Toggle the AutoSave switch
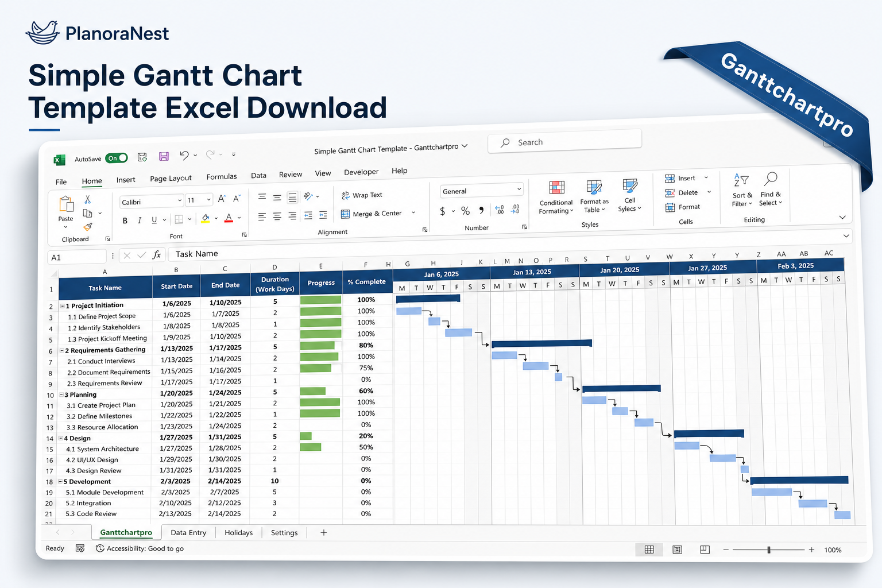 (117, 158)
